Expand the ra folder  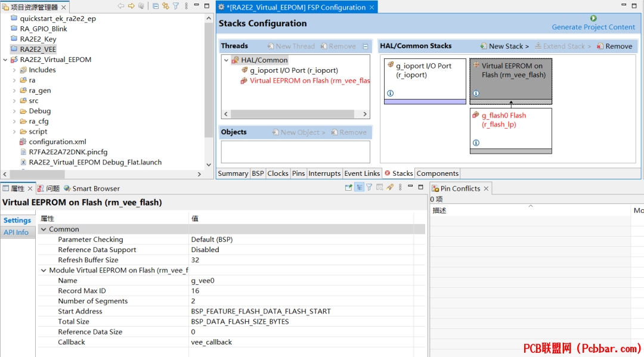point(14,80)
